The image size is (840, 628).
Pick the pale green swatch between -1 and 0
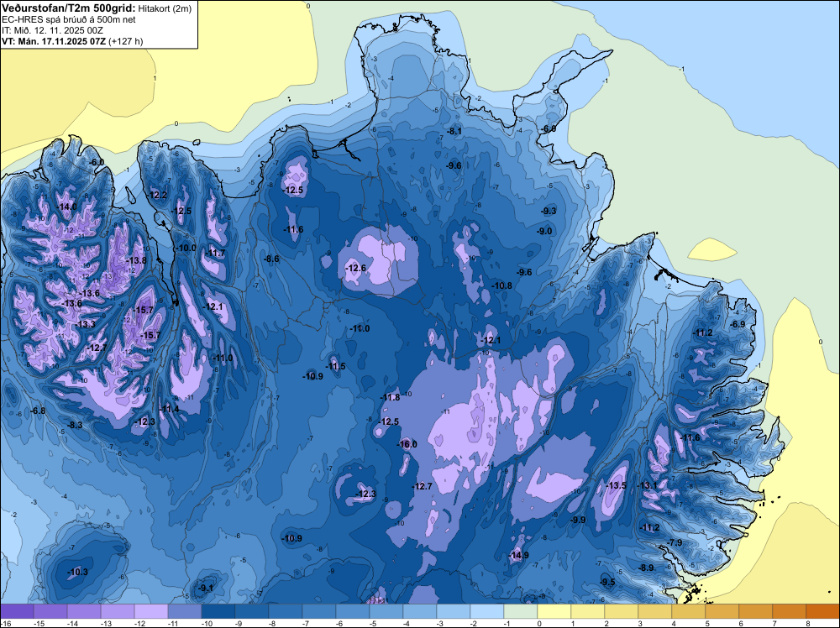point(521,611)
